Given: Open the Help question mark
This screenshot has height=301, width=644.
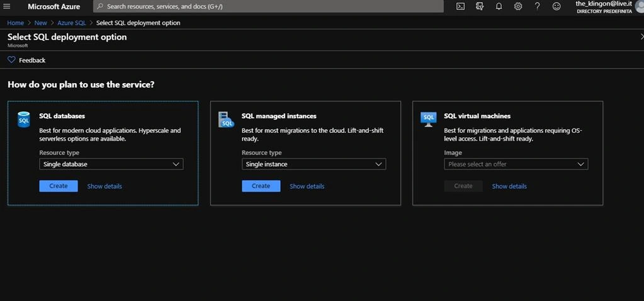Looking at the screenshot, I should click(x=537, y=6).
